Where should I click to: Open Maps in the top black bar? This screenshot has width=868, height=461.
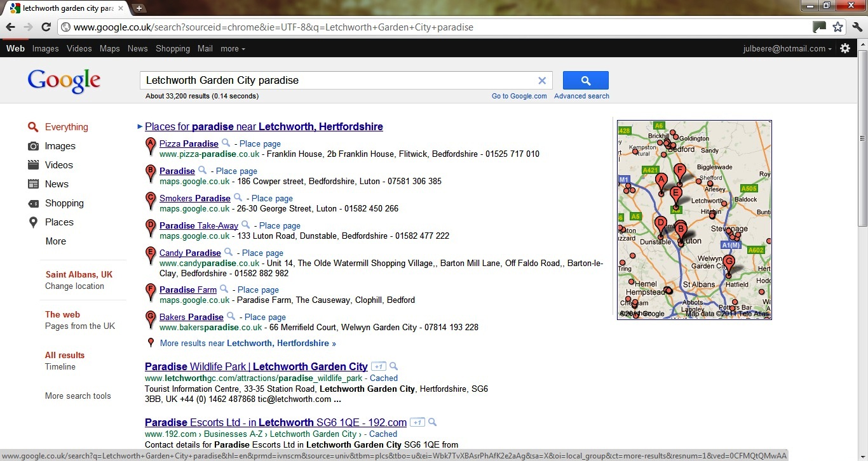(109, 48)
